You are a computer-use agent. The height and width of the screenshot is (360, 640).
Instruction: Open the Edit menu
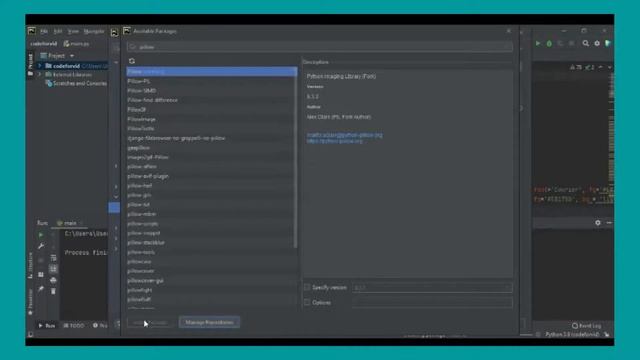point(58,31)
